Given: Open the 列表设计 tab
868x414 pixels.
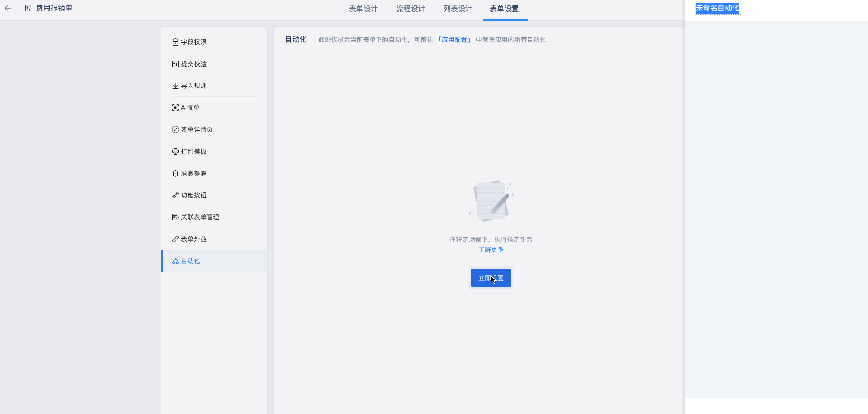Looking at the screenshot, I should (x=458, y=9).
